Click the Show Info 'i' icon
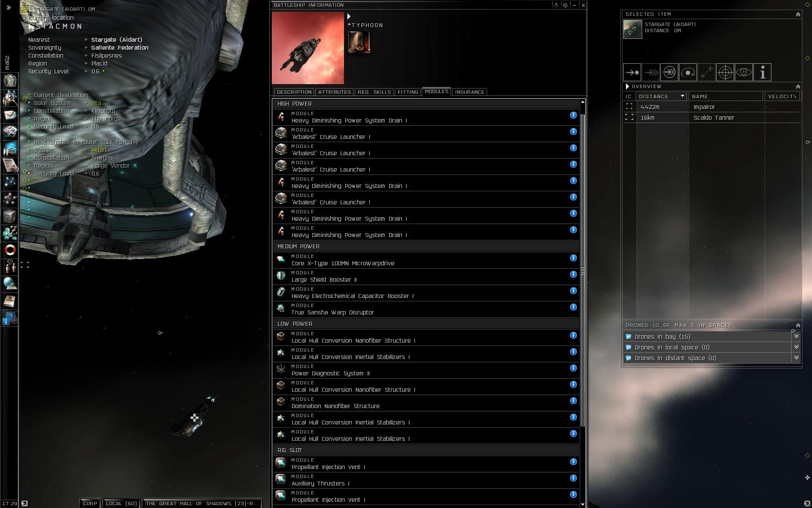812x508 pixels. click(762, 72)
